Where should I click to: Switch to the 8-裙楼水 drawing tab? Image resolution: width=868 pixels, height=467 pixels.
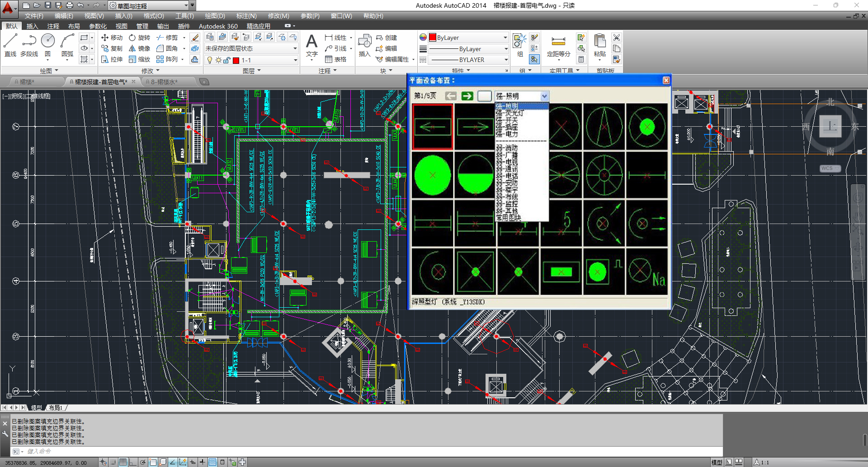coord(164,82)
